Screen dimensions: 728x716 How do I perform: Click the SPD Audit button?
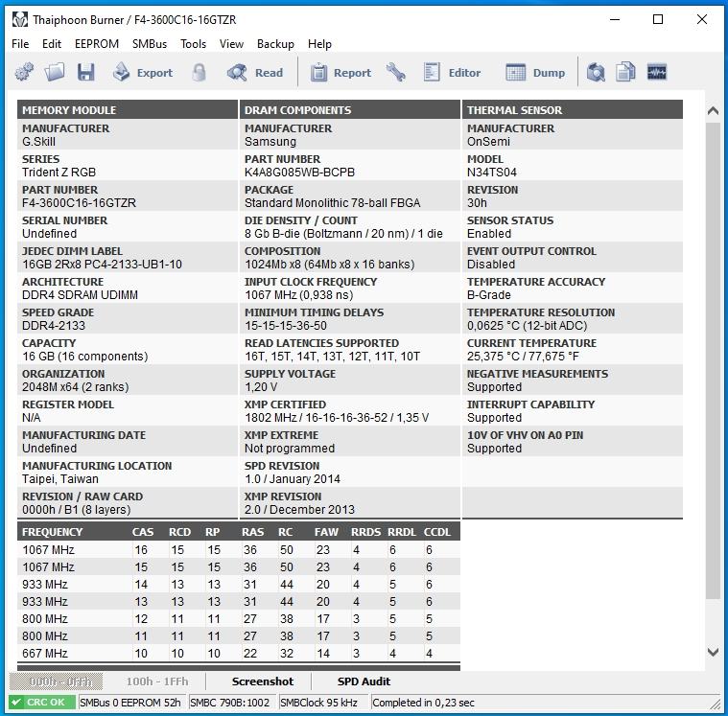coord(364,681)
